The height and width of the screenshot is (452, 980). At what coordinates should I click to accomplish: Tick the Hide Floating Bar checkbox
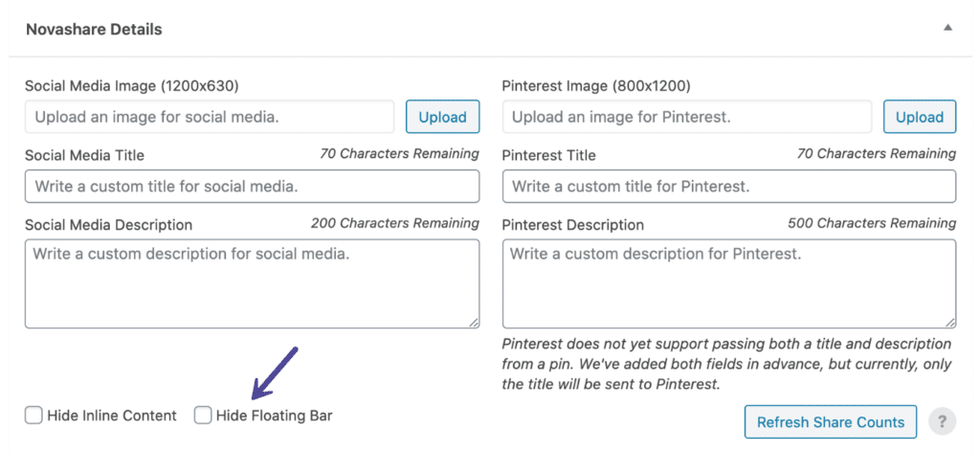(203, 415)
